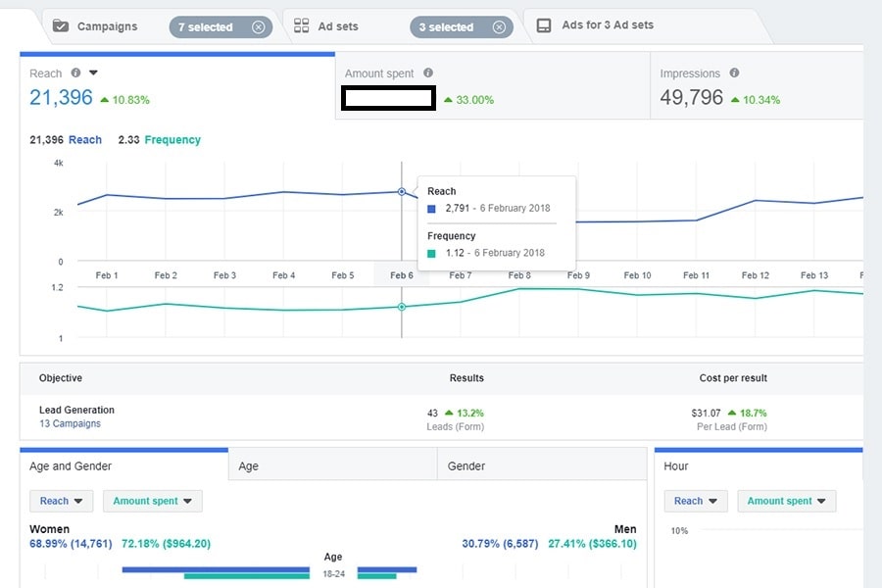Open Reach dropdown in Age and Gender
Viewport: 882px width, 588px height.
coord(62,501)
